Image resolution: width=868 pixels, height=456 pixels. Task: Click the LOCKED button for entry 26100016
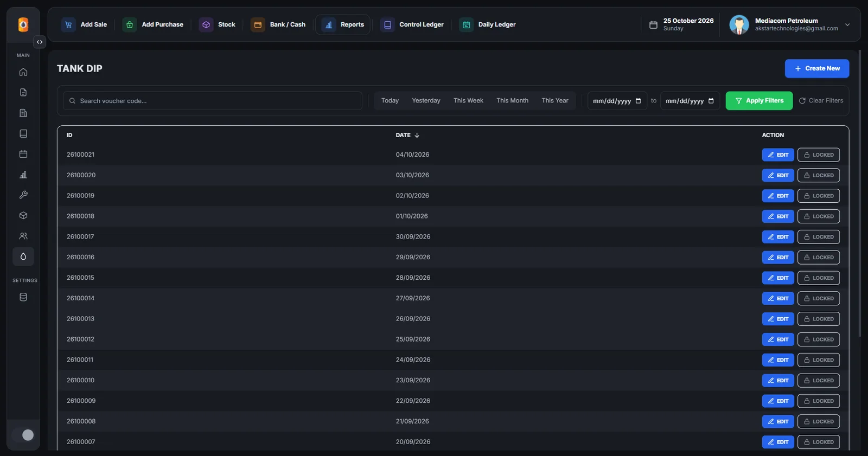[x=819, y=258]
